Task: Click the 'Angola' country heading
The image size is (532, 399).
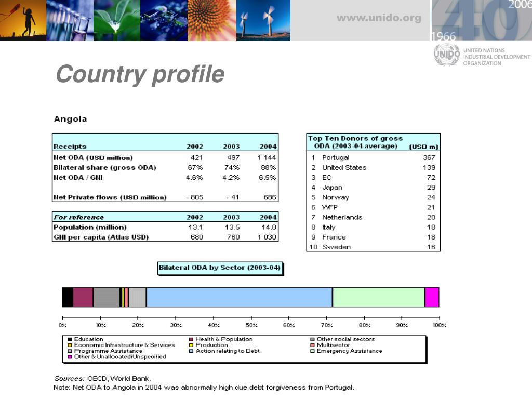Action: (71, 119)
